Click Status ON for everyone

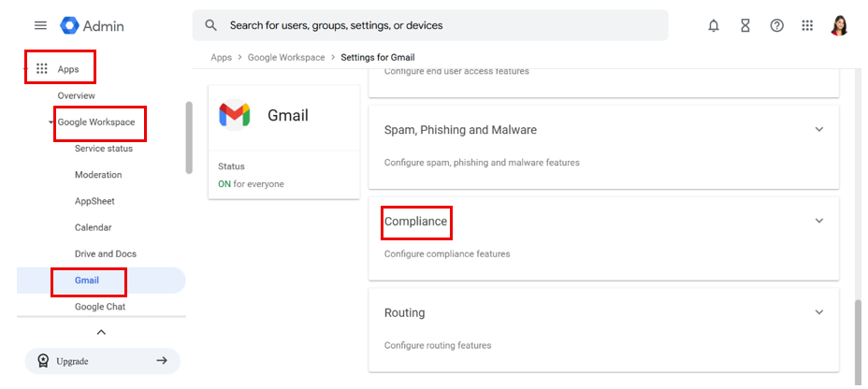tap(251, 184)
